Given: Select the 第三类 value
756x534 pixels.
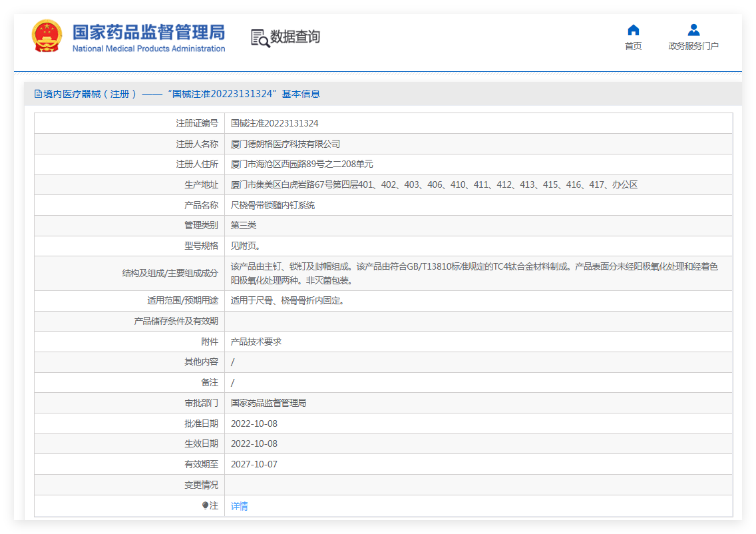Looking at the screenshot, I should [x=244, y=225].
